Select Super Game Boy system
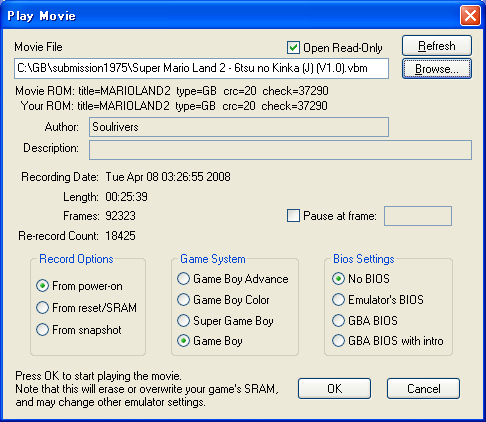This screenshot has width=486, height=422. [183, 321]
